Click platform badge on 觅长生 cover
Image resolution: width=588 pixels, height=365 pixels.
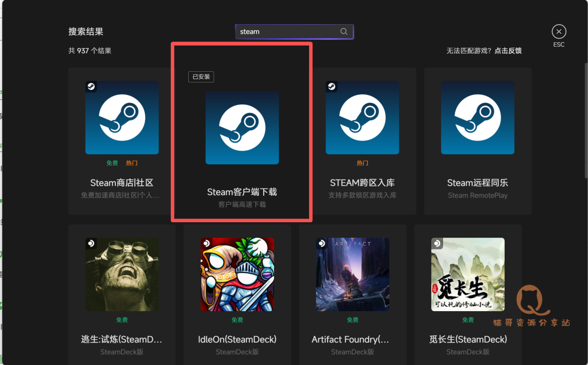[437, 244]
